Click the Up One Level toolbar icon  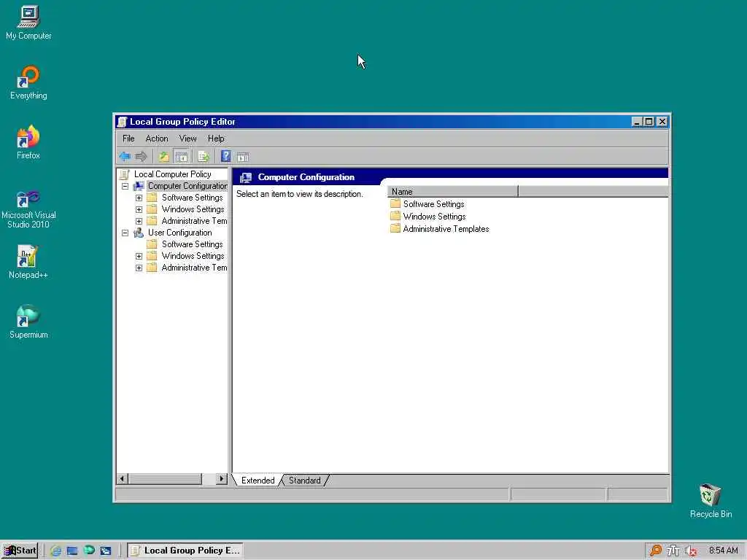[163, 157]
